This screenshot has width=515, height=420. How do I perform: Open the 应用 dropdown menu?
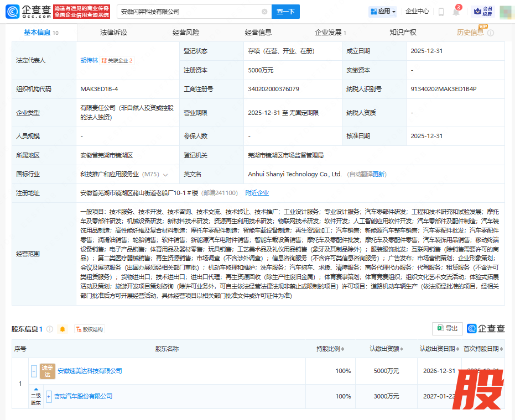[383, 12]
